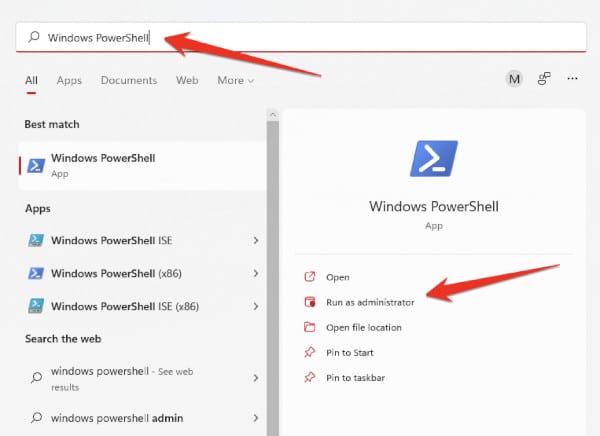Click the Windows PowerShell (x86) app icon
Viewport: 600px width, 436px height.
(x=36, y=273)
